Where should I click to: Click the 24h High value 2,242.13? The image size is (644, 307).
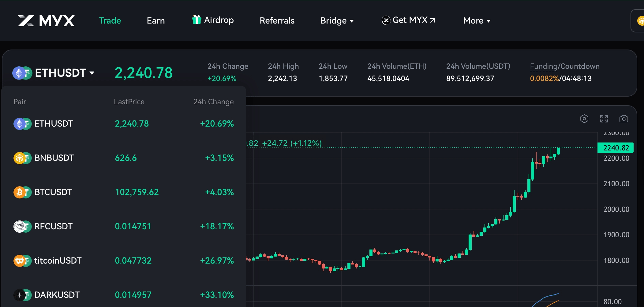coord(283,78)
